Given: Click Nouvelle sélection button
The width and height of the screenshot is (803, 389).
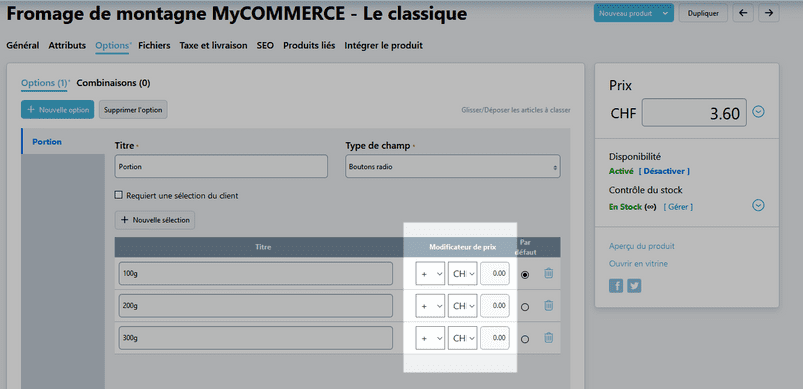Looking at the screenshot, I should pyautogui.click(x=155, y=220).
